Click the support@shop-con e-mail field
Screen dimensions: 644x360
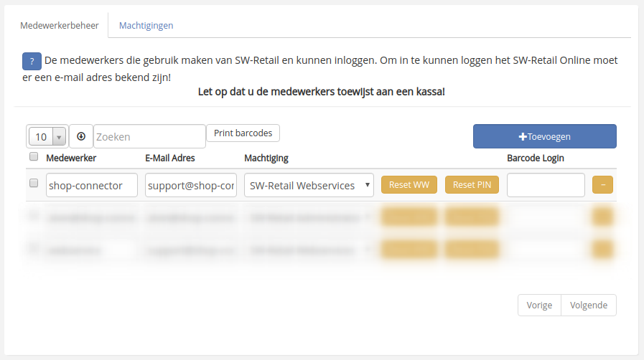pyautogui.click(x=191, y=185)
